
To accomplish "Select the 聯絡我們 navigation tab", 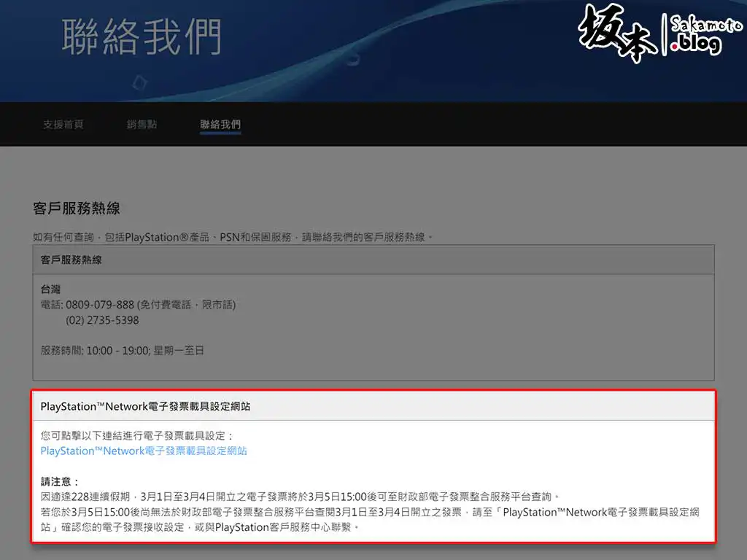I will [220, 125].
